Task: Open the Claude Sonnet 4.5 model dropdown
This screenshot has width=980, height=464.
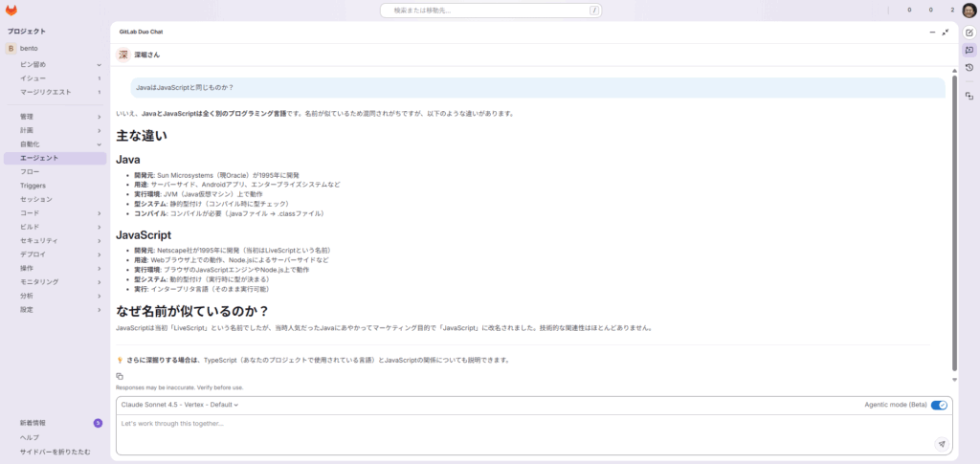Action: [x=180, y=405]
